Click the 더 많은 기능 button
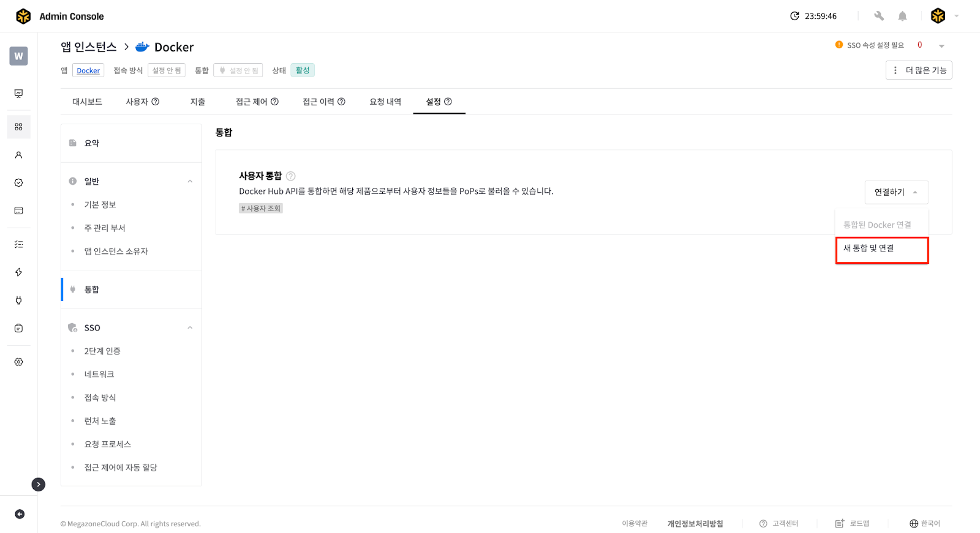Viewport: 980px width, 533px height. point(919,70)
